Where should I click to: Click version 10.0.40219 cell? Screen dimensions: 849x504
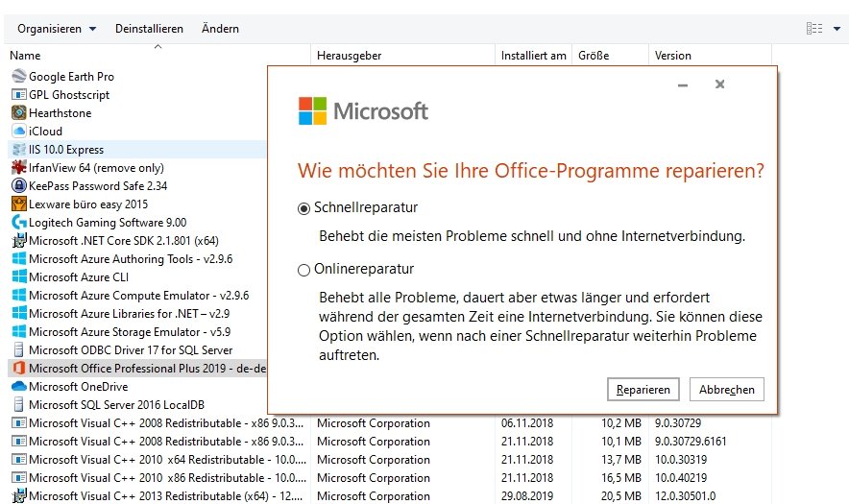click(681, 477)
